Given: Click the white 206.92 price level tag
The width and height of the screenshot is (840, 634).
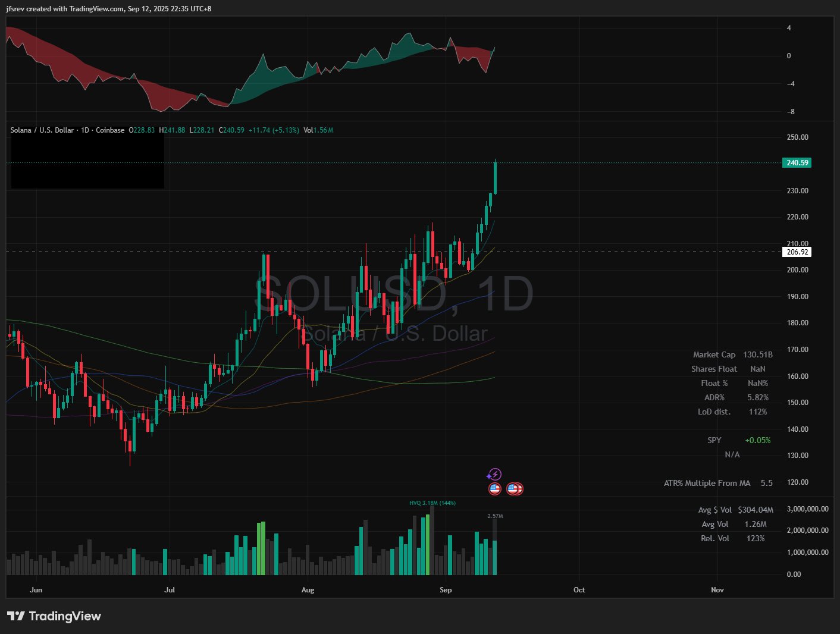Looking at the screenshot, I should pos(797,252).
